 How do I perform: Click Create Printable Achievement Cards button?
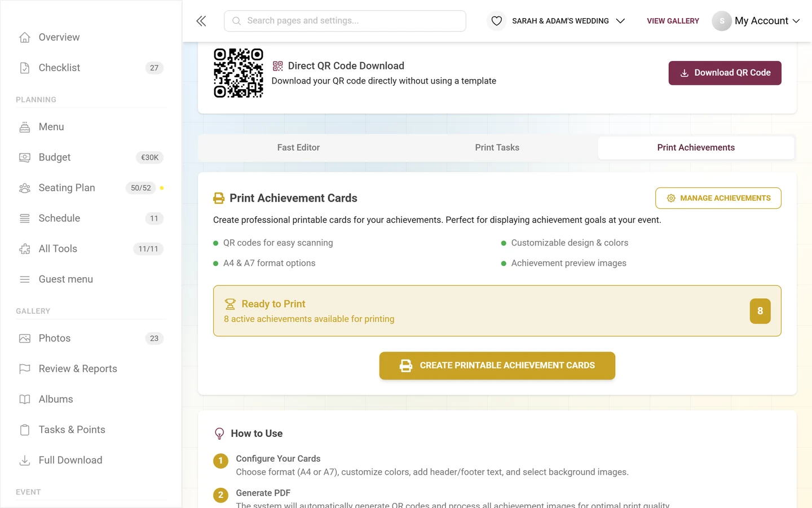[x=497, y=366]
